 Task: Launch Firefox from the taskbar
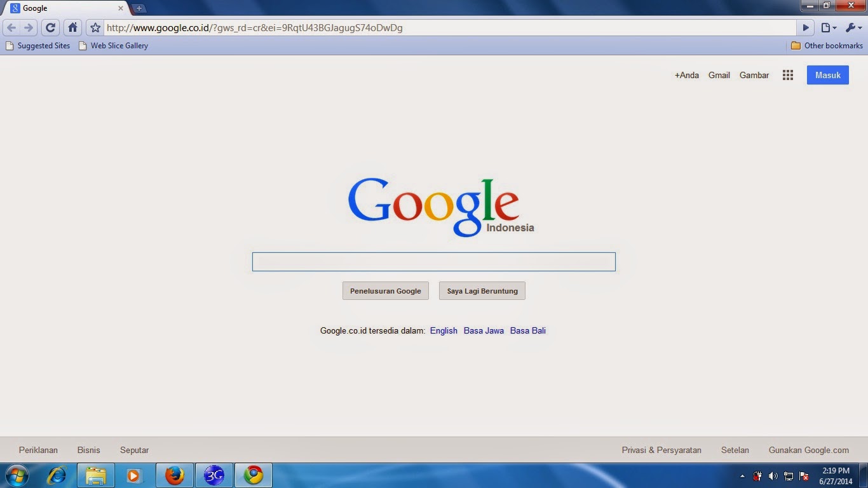174,475
